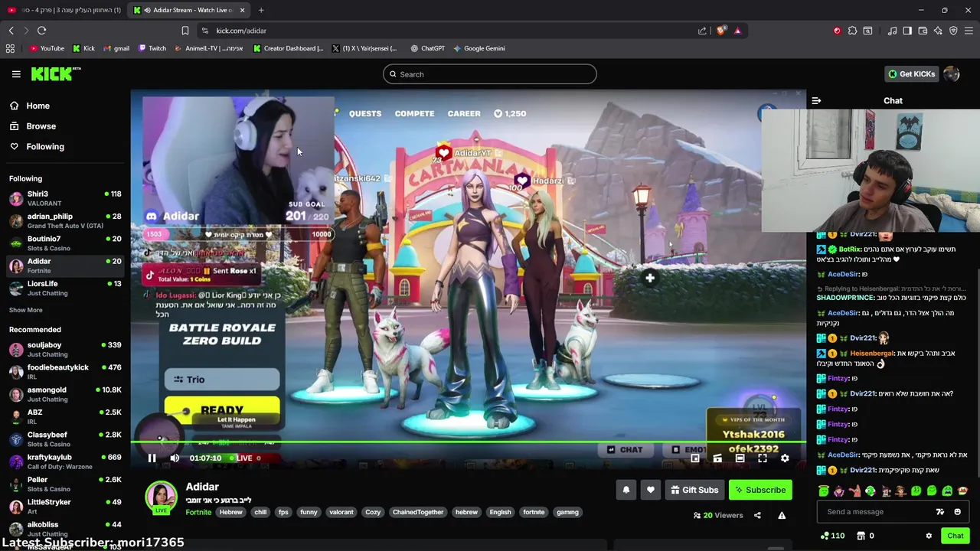Open emoji picker in message box
This screenshot has height=551, width=980.
click(957, 512)
